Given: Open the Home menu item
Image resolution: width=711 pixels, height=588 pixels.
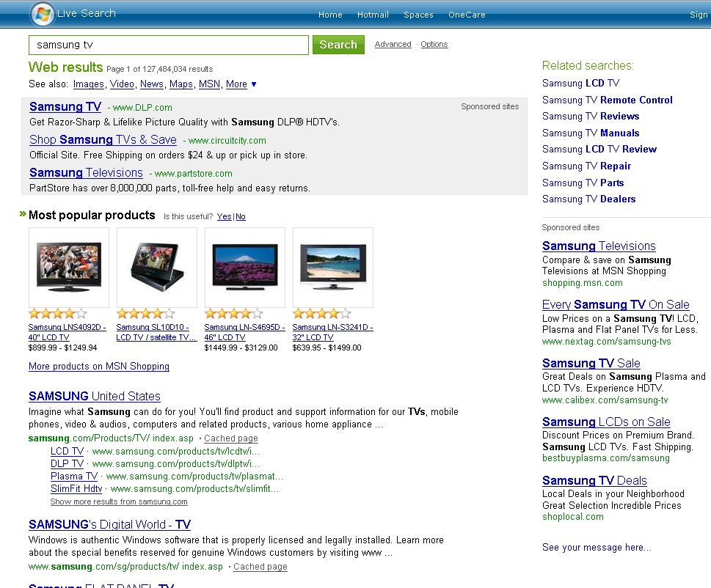Looking at the screenshot, I should (330, 15).
